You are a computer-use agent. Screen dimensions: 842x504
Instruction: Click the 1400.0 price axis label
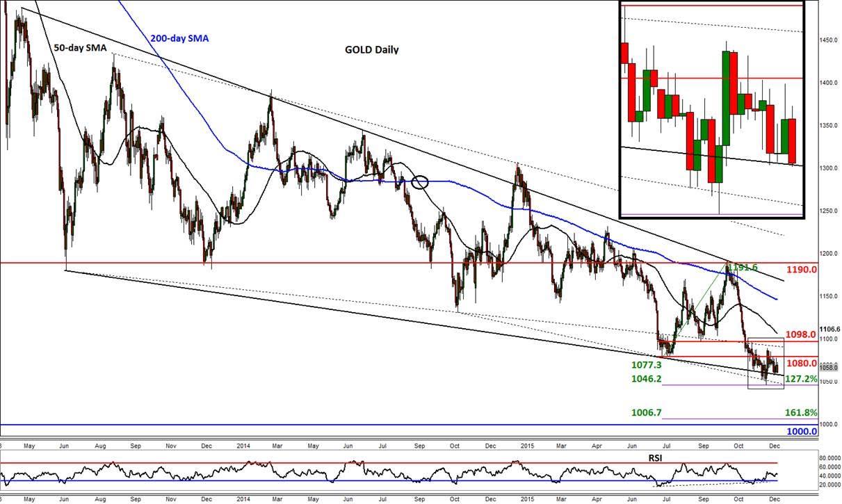click(829, 83)
